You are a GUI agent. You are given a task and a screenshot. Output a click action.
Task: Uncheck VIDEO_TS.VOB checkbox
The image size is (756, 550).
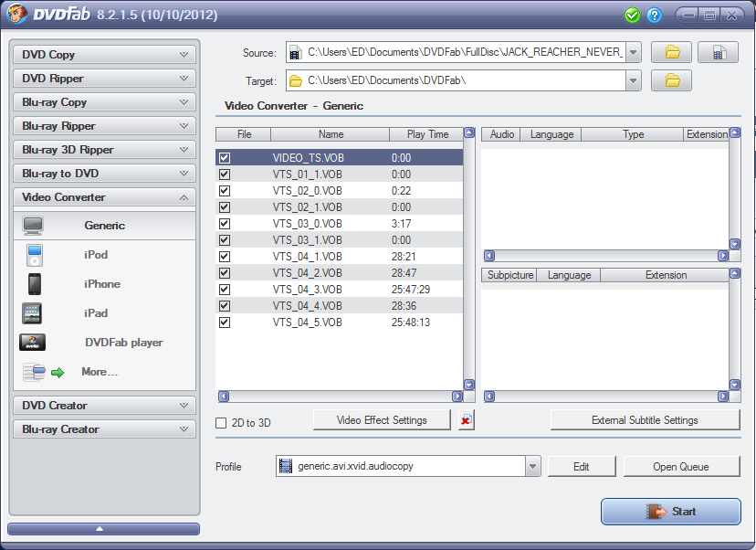(225, 158)
